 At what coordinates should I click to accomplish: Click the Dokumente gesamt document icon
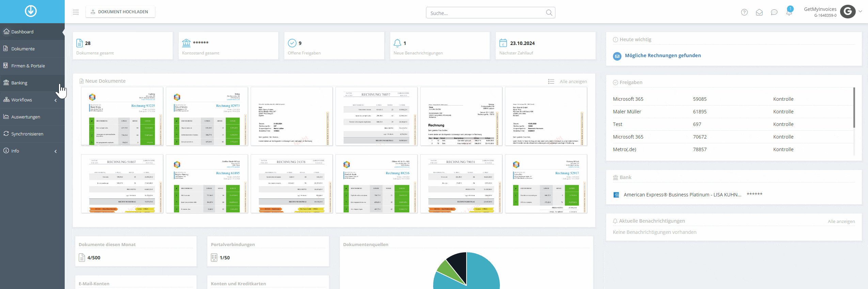point(79,43)
